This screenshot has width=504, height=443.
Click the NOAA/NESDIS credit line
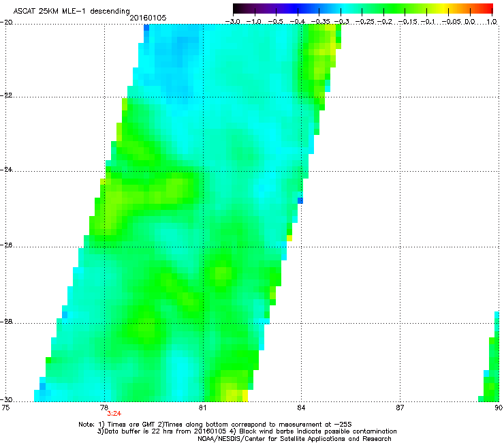pyautogui.click(x=294, y=439)
